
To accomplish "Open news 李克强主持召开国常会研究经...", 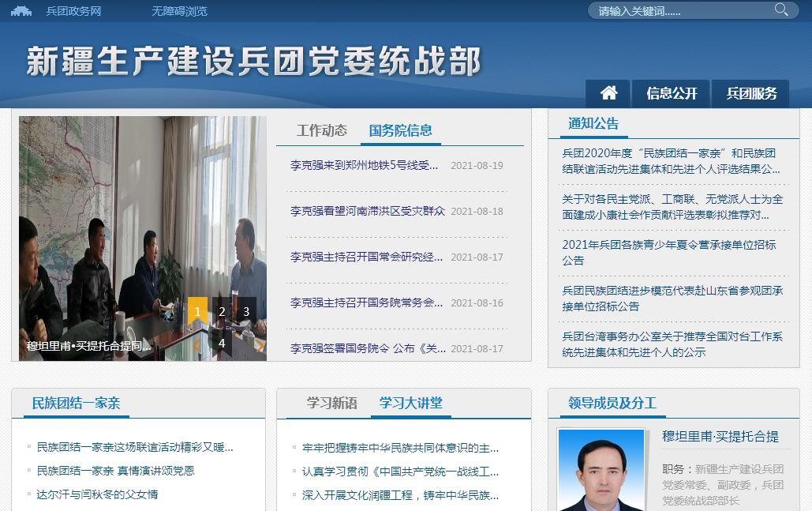I will [x=366, y=257].
